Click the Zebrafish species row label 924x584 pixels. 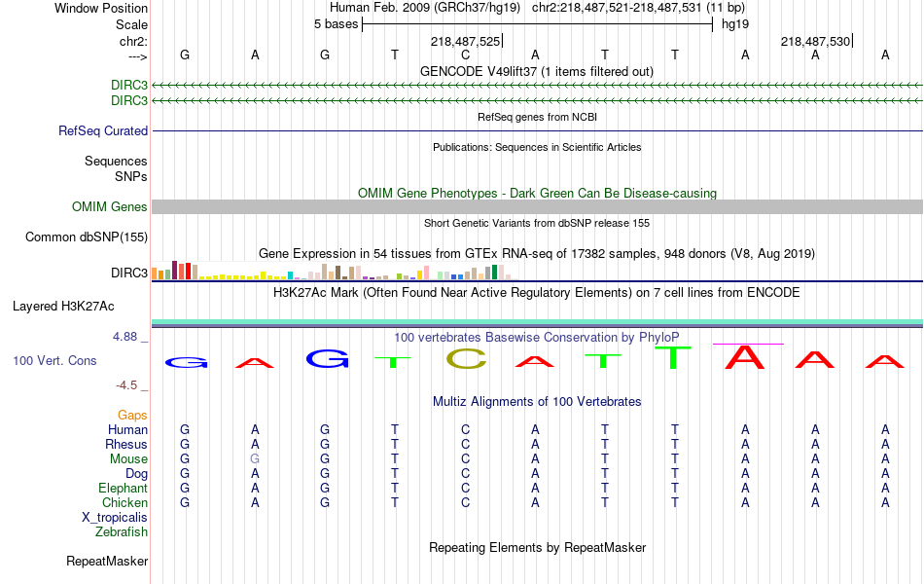click(x=122, y=532)
